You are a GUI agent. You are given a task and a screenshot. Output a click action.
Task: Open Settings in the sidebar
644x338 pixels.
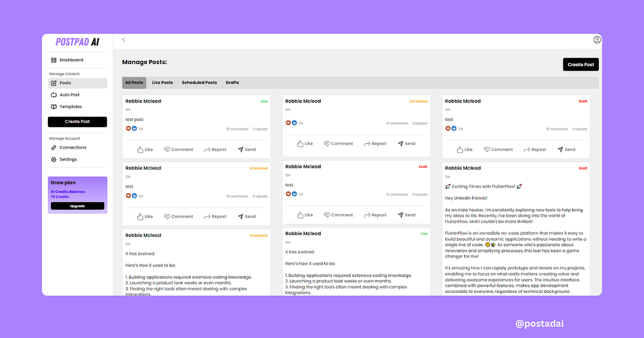click(77, 159)
